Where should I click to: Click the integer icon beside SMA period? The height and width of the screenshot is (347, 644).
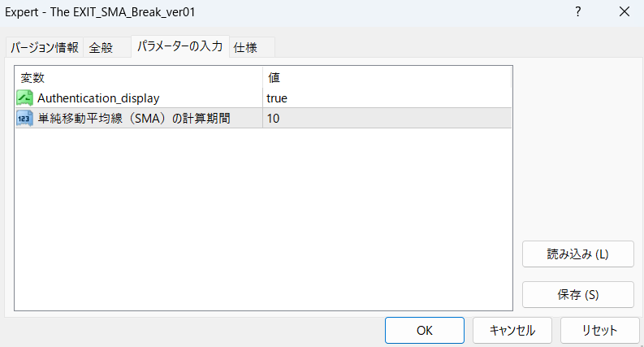(x=24, y=119)
